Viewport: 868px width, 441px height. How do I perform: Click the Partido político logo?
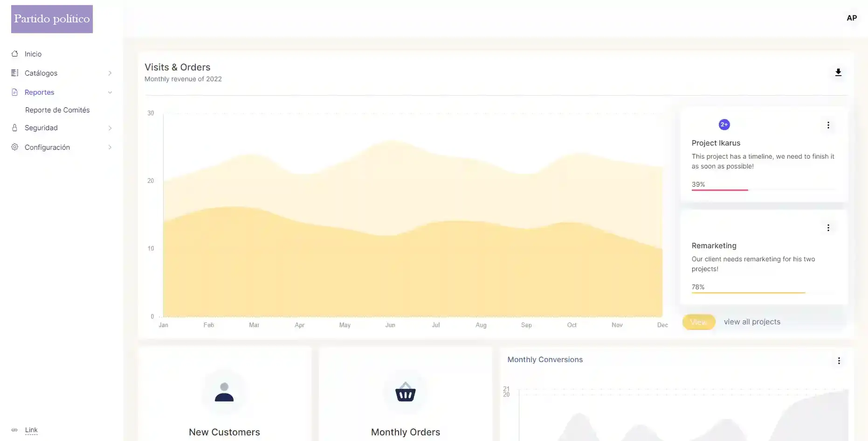click(x=52, y=19)
